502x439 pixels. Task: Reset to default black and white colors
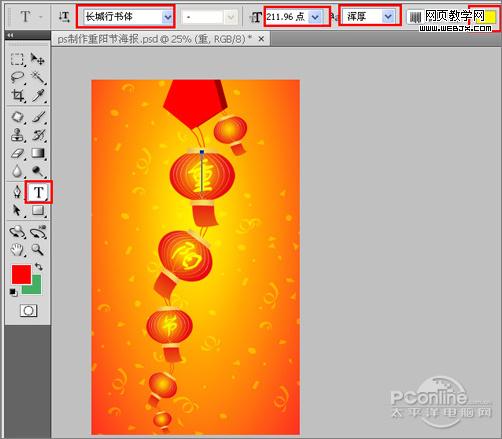click(13, 293)
